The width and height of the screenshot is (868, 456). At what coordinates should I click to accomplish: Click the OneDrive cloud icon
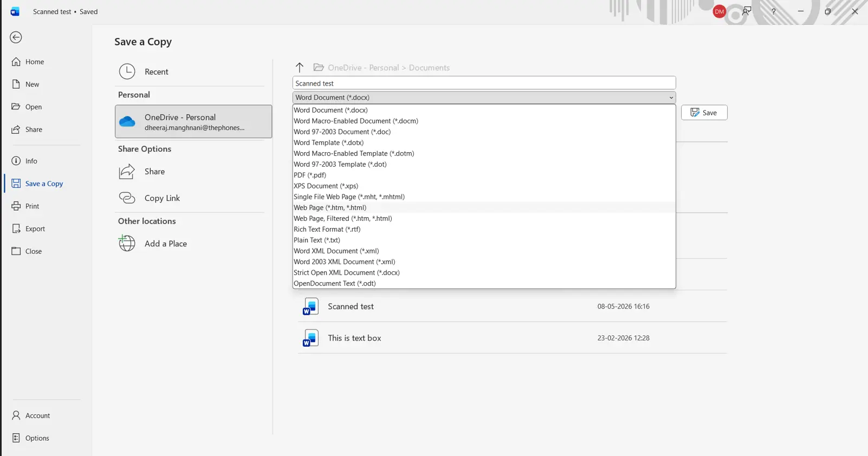[127, 122]
